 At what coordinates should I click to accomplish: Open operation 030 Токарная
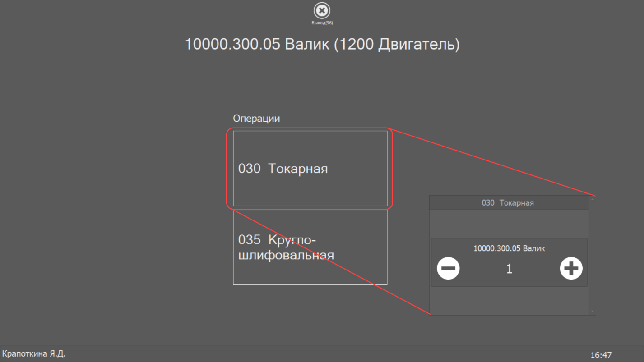pyautogui.click(x=310, y=169)
